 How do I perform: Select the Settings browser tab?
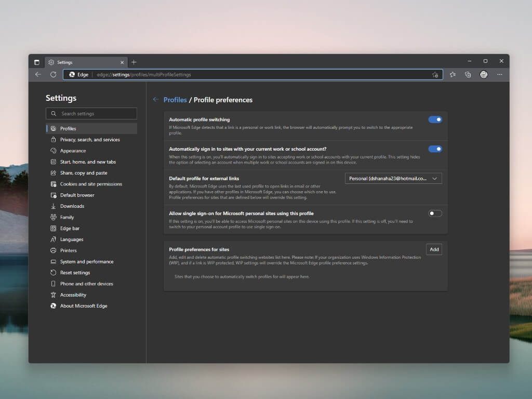[86, 62]
